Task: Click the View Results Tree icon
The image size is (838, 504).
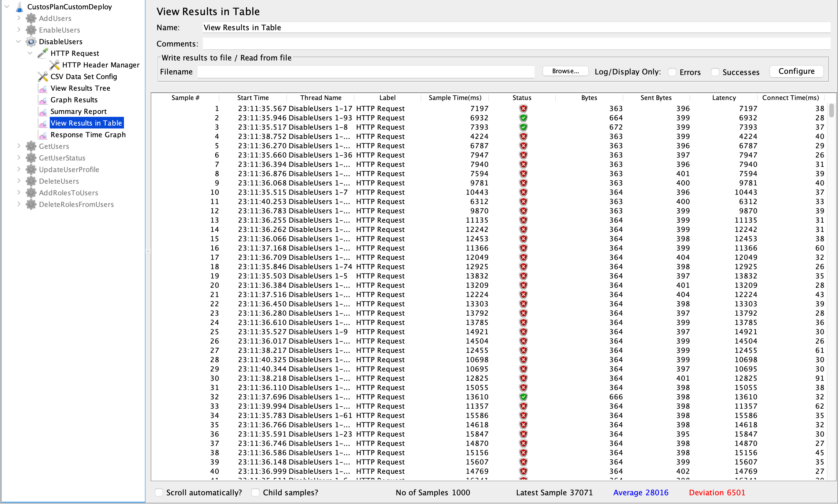Action: pos(42,88)
